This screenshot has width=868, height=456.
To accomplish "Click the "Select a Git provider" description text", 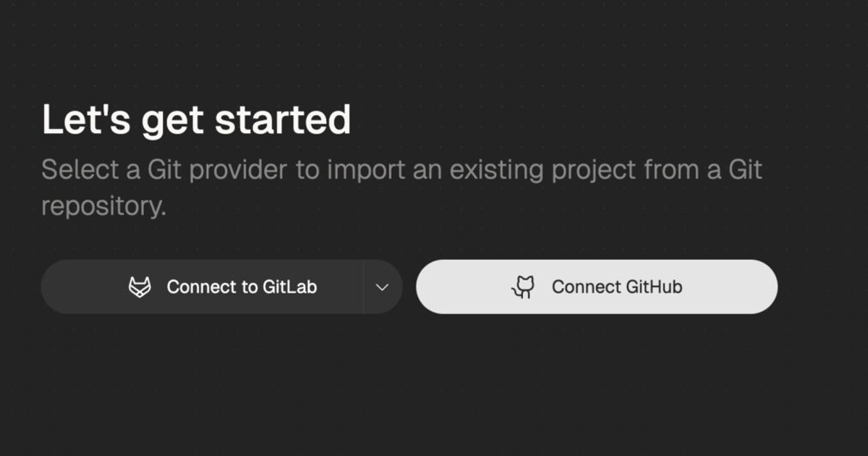I will pos(401,171).
